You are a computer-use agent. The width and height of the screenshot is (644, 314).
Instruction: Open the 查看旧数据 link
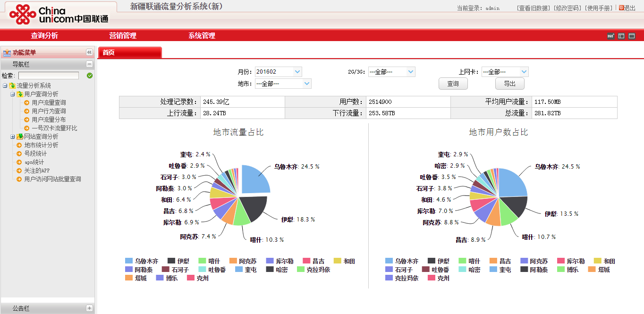(x=534, y=8)
